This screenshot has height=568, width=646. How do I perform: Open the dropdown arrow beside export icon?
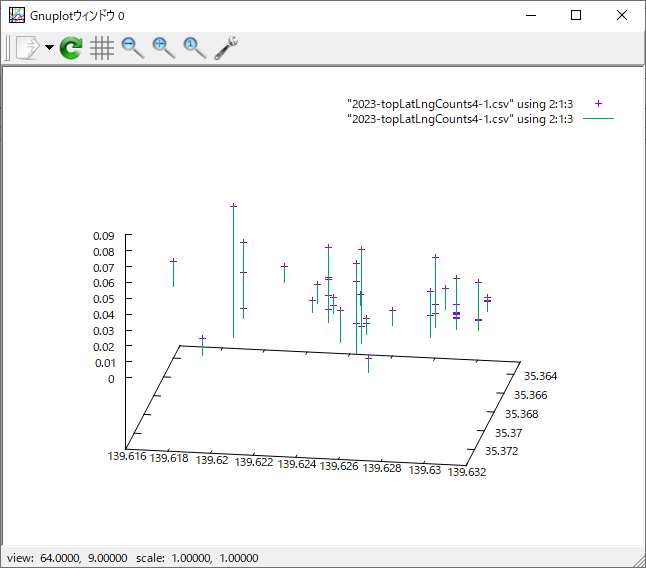pyautogui.click(x=49, y=48)
